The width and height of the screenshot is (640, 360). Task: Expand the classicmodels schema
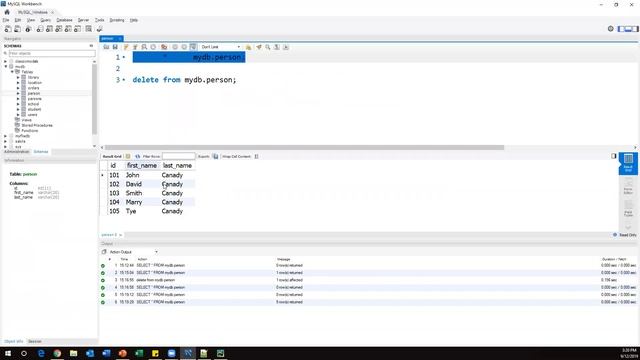click(x=6, y=61)
